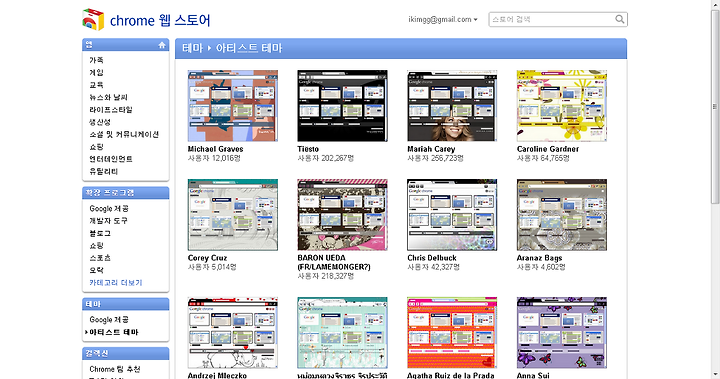
Task: Open 개발자 도구 extensions category
Action: [108, 221]
